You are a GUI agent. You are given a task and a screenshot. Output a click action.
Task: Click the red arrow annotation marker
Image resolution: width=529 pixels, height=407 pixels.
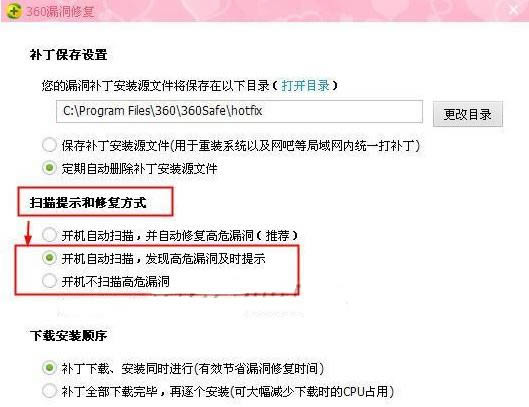(28, 233)
